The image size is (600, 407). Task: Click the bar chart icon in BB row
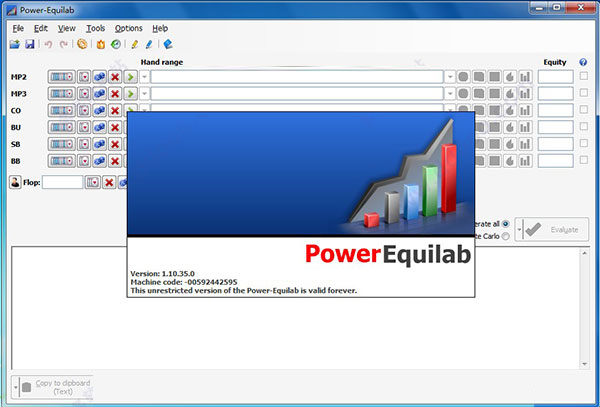pyautogui.click(x=525, y=161)
